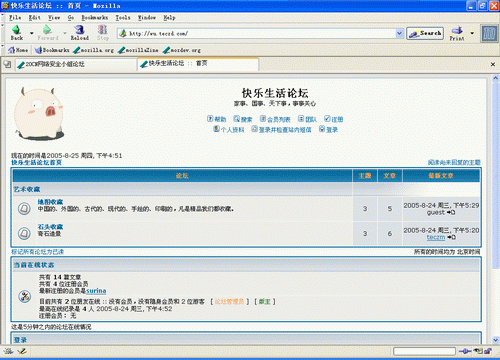Open the Window menu

(x=147, y=17)
